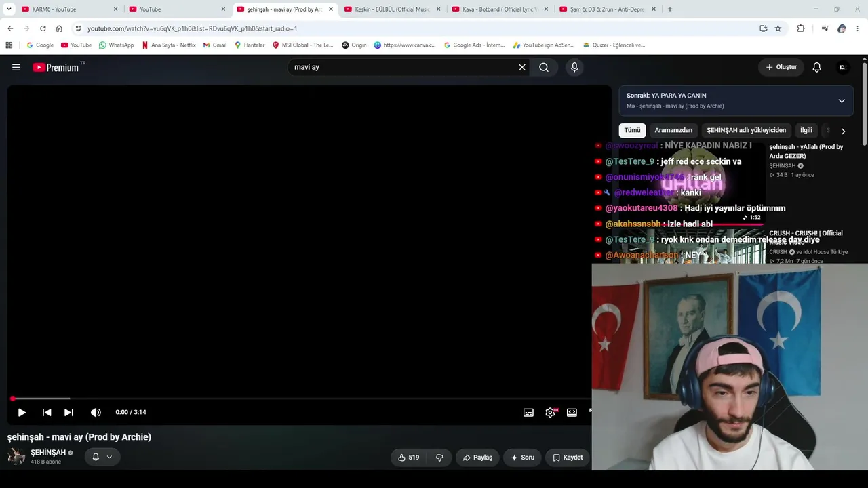
Task: Bookmark this page with the star
Action: click(x=778, y=28)
